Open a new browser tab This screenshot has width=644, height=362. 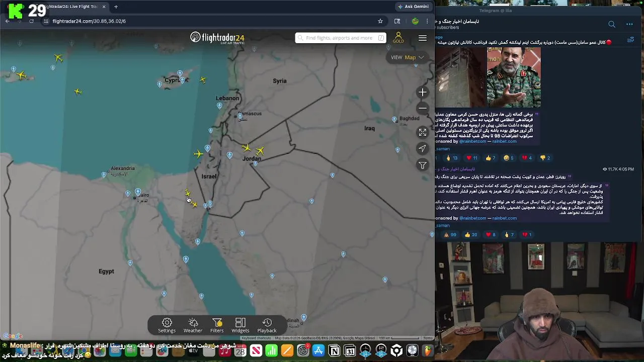coord(116,7)
